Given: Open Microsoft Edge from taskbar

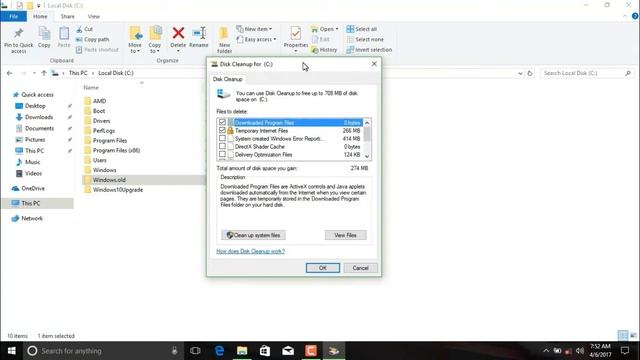Looking at the screenshot, I should 219,351.
